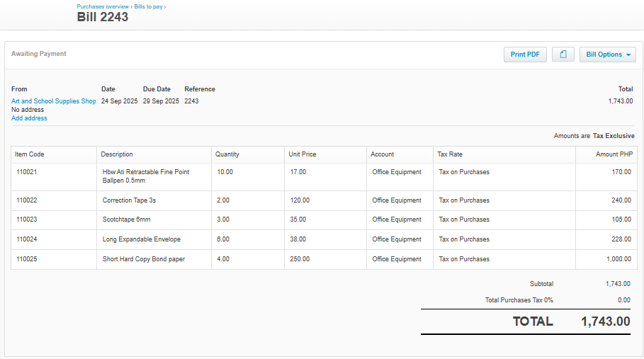
Task: Select the Scotchtape 6mm row description
Action: point(127,220)
